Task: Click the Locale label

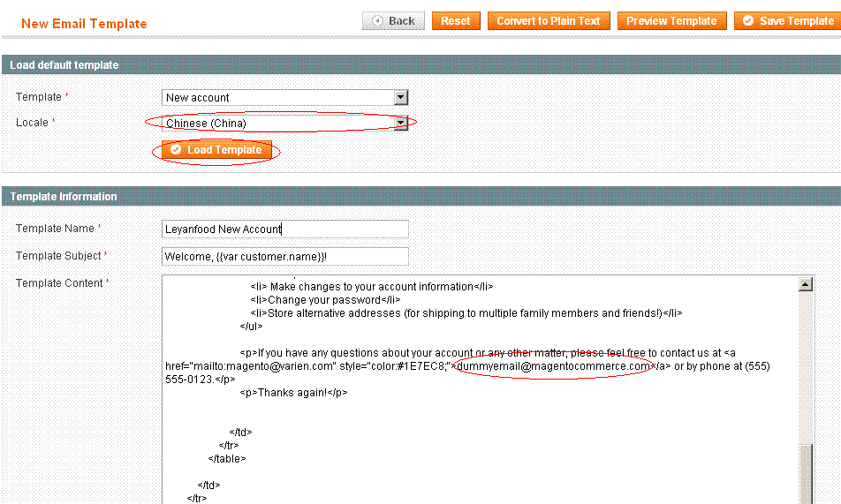Action: click(32, 122)
